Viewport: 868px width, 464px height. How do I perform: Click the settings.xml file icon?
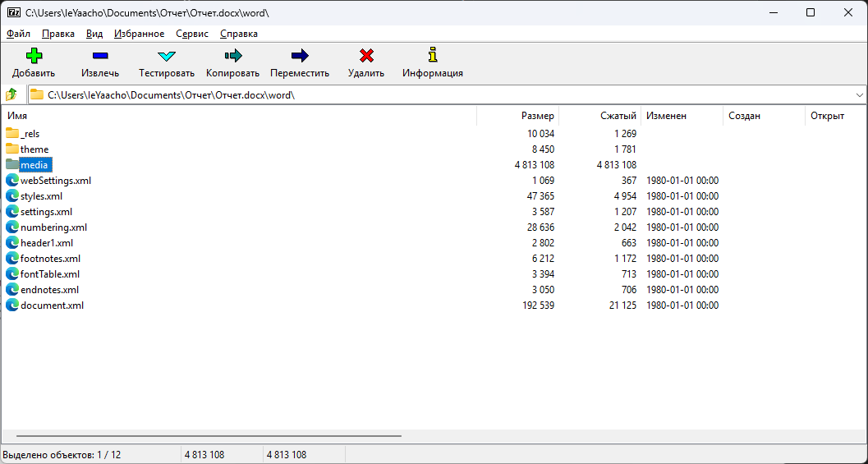(12, 212)
